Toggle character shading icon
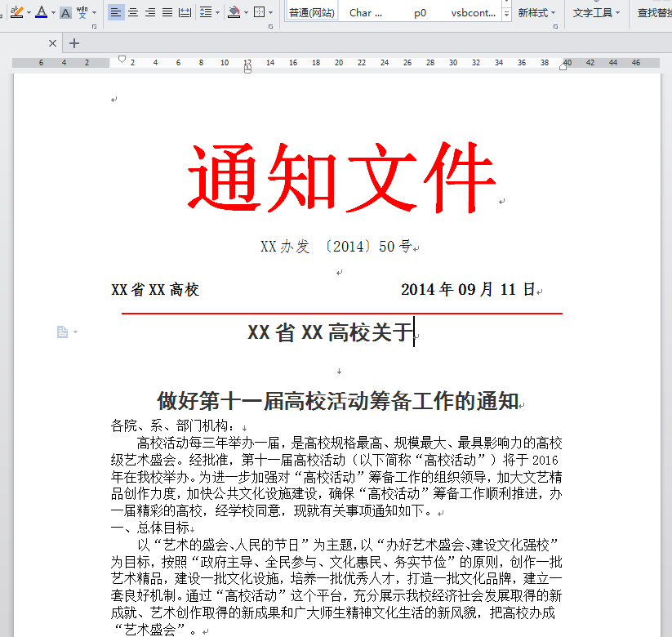 (65, 13)
